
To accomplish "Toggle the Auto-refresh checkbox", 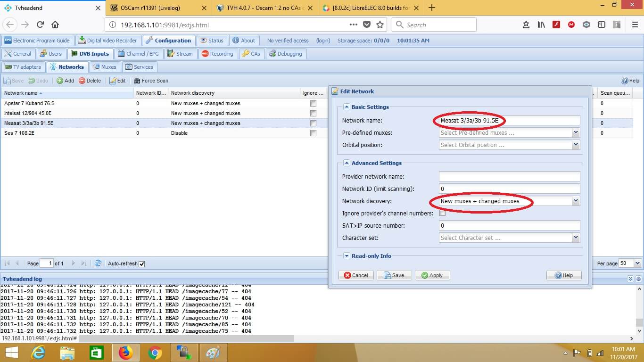I will pyautogui.click(x=142, y=264).
